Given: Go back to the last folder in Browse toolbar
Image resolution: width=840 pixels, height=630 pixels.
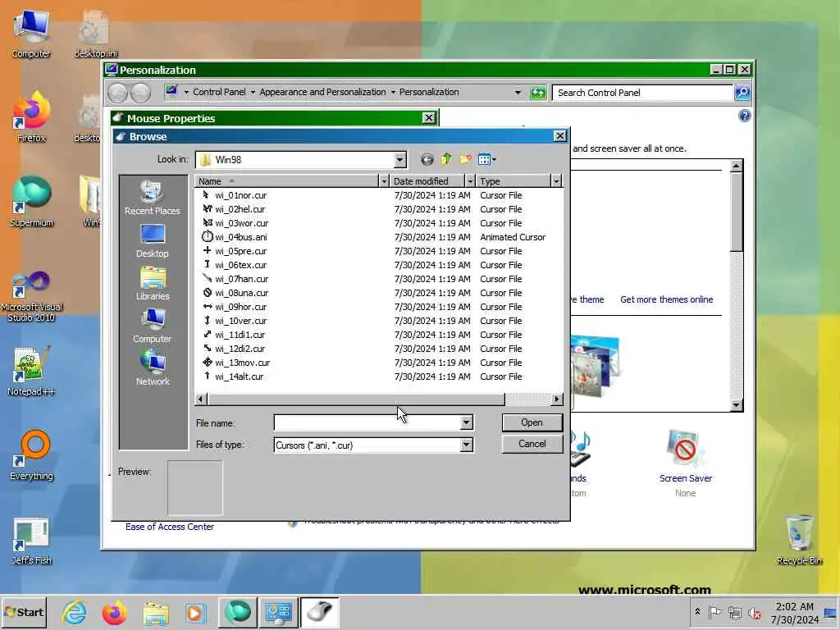Looking at the screenshot, I should tap(427, 159).
